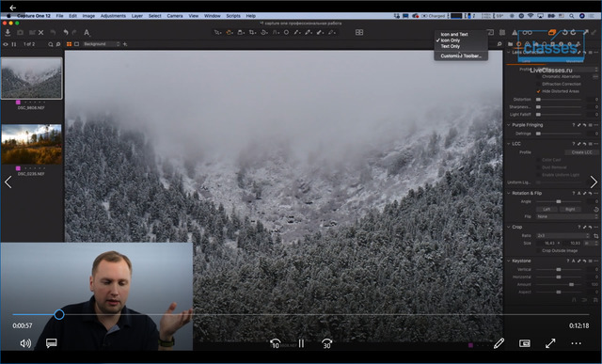Open the player more options ellipsis
Image resolution: width=602 pixels, height=364 pixels.
coord(576,343)
